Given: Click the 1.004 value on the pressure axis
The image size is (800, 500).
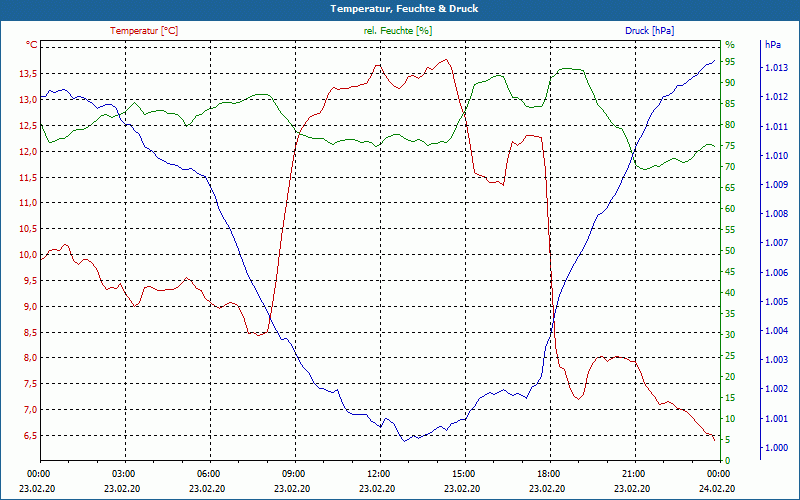Looking at the screenshot, I should point(776,331).
